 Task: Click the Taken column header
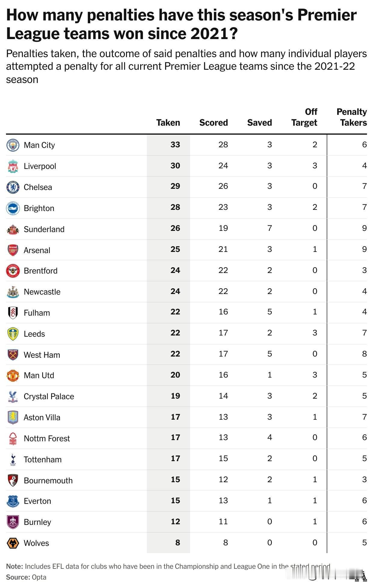(168, 123)
